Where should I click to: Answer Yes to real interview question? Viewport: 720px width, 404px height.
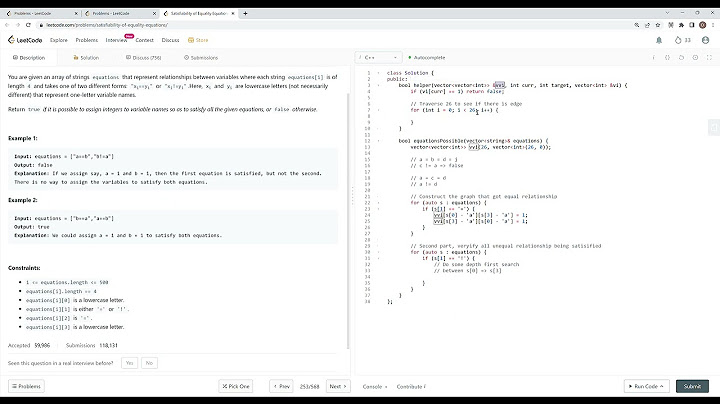point(129,363)
